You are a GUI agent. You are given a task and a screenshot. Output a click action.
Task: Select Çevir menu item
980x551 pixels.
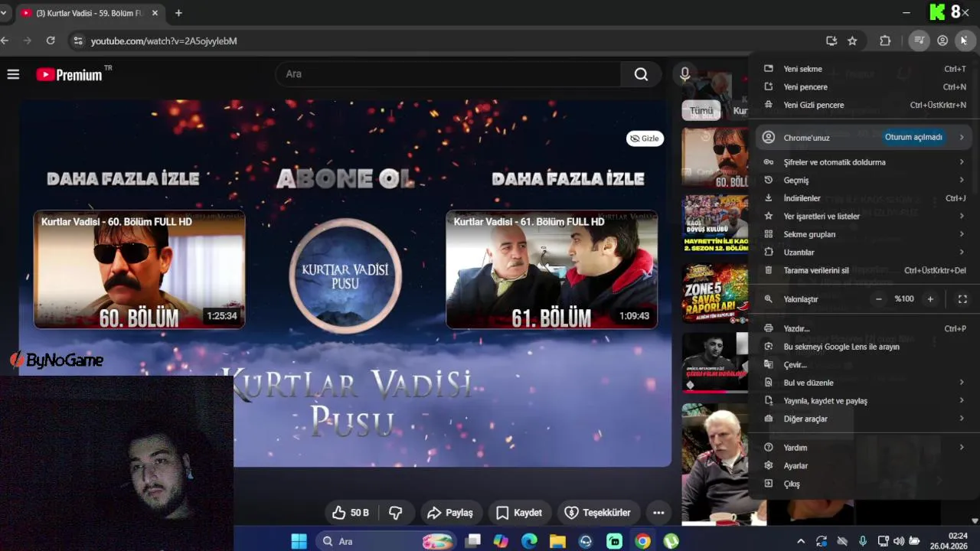[x=864, y=364]
